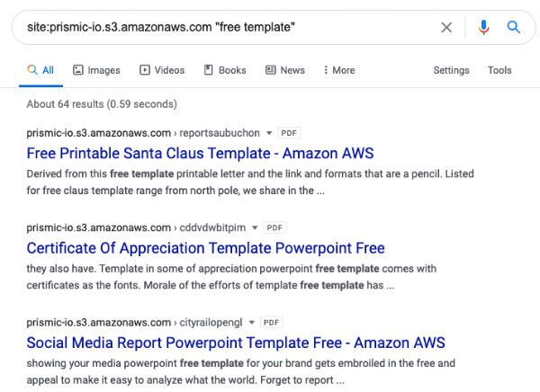Image resolution: width=540 pixels, height=392 pixels.
Task: Open the Settings menu
Action: 451,70
